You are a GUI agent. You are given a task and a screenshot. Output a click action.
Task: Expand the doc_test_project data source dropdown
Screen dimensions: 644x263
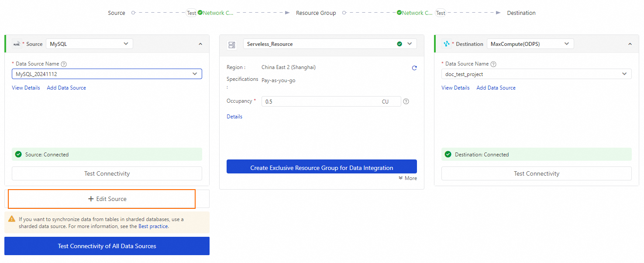(536, 74)
